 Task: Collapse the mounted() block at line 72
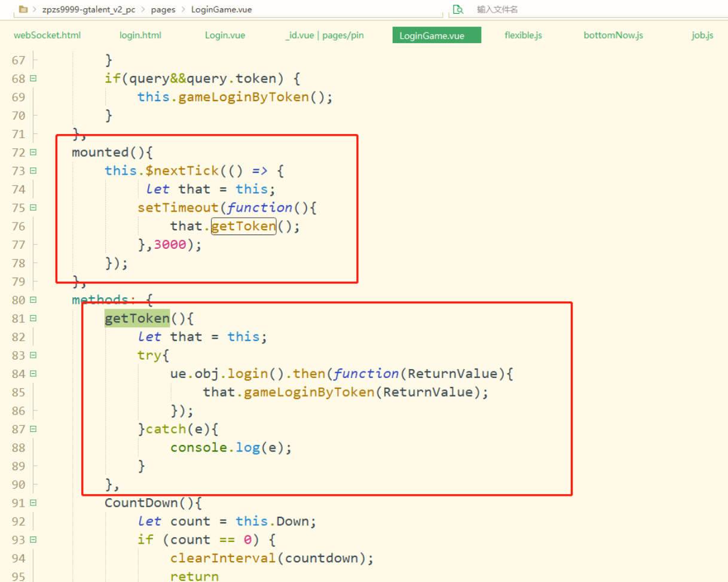tap(33, 153)
